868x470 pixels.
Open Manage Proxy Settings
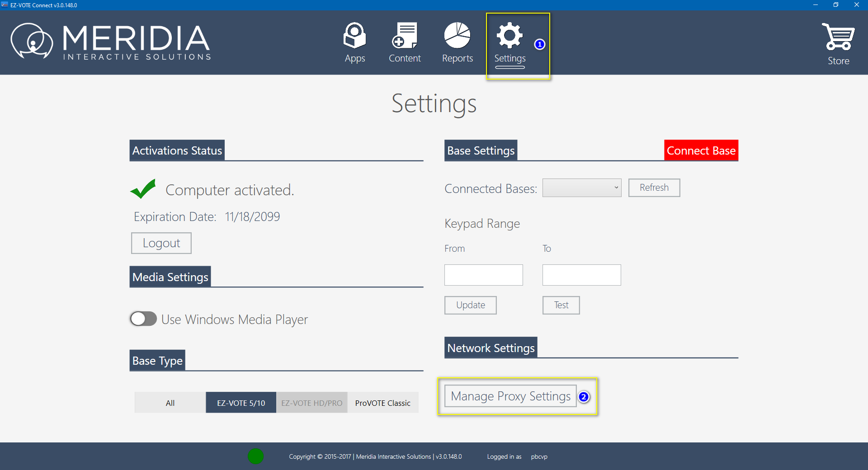(510, 396)
